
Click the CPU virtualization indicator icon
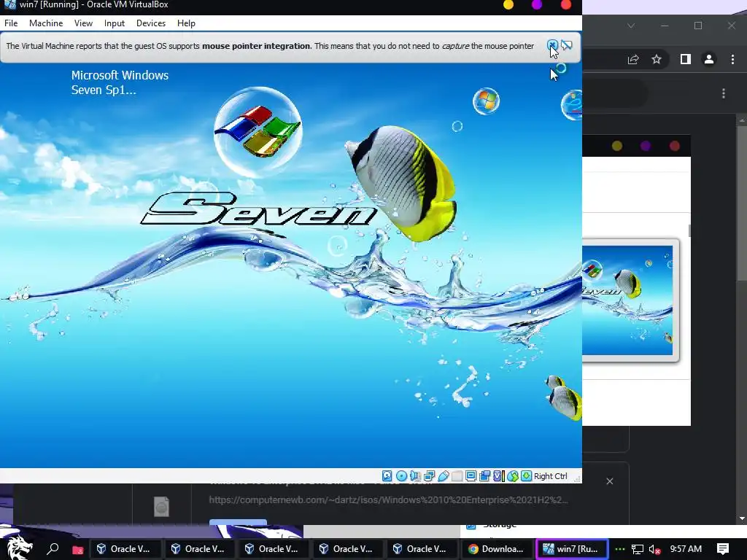tap(498, 475)
